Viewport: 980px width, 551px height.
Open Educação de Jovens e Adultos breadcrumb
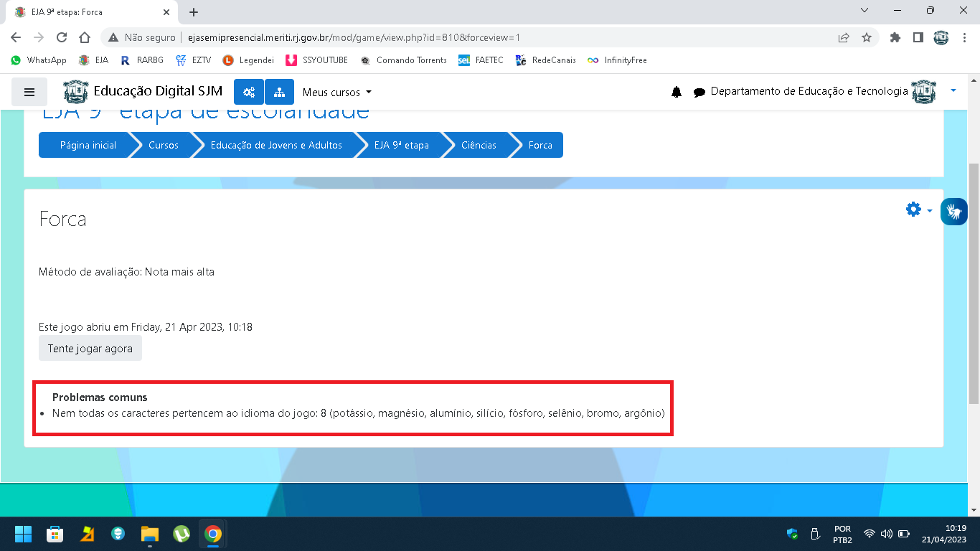[276, 145]
